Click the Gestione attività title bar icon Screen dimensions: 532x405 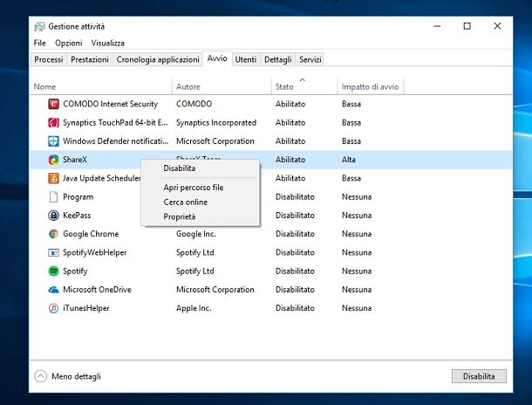(x=39, y=26)
